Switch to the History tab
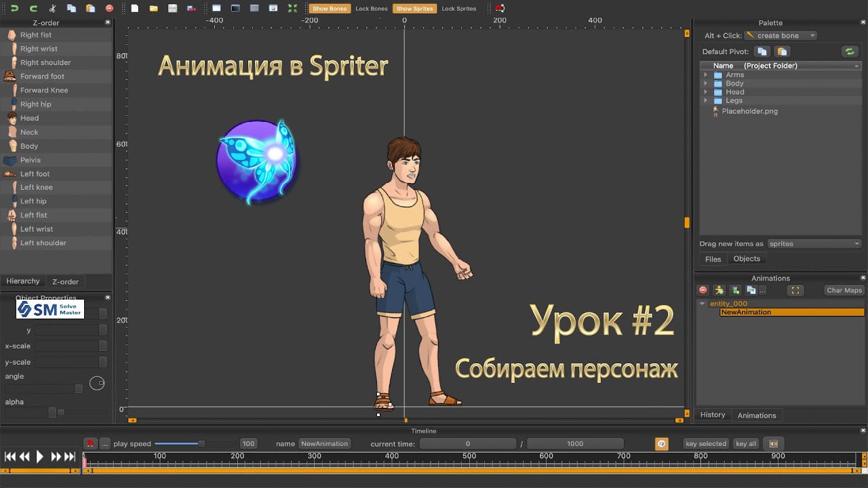This screenshot has height=488, width=868. pyautogui.click(x=713, y=415)
